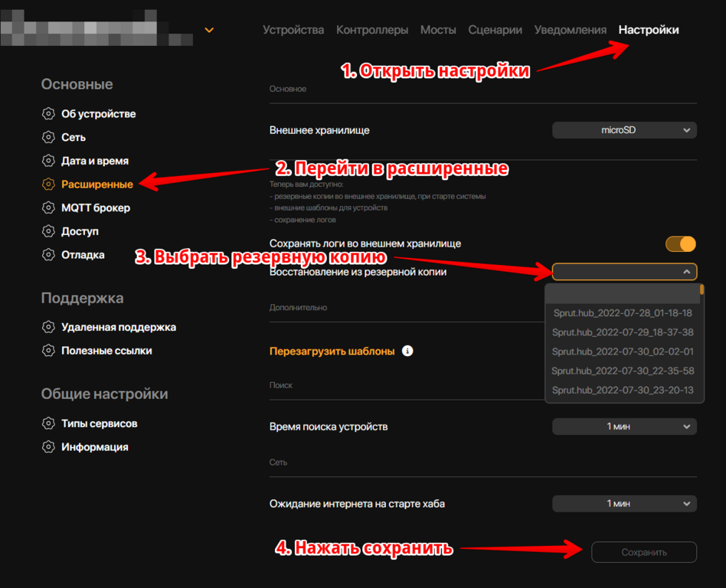Open the Сценарии tab
726x588 pixels.
pos(496,30)
